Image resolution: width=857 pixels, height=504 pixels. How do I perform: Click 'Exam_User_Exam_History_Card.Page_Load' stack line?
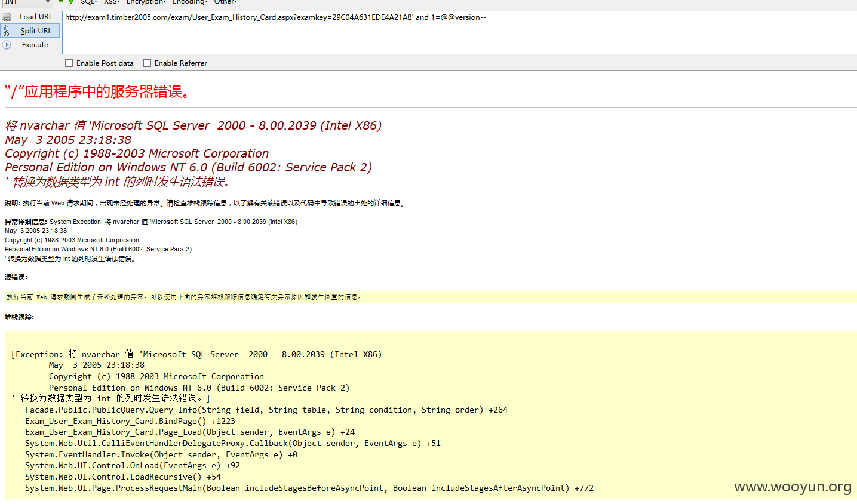coord(190,432)
